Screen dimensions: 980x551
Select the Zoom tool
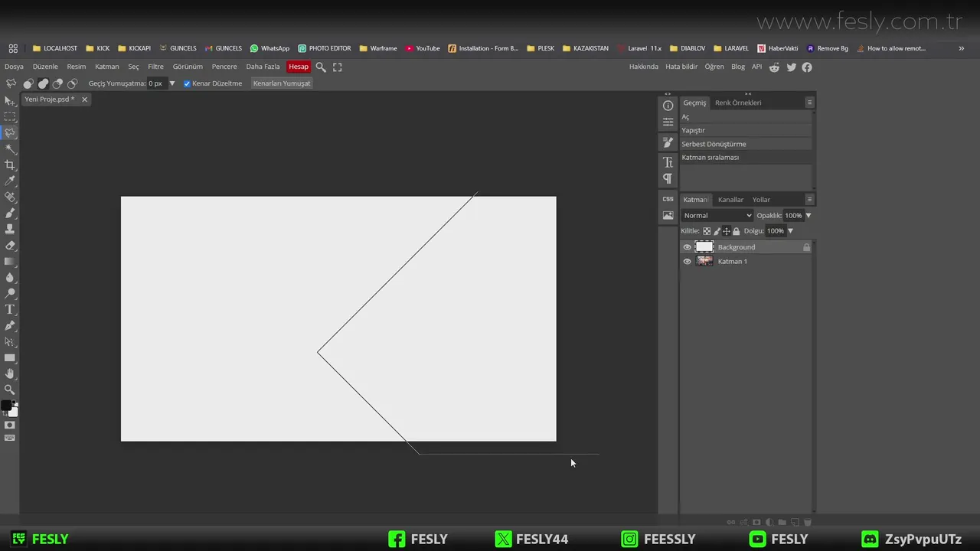click(x=10, y=390)
